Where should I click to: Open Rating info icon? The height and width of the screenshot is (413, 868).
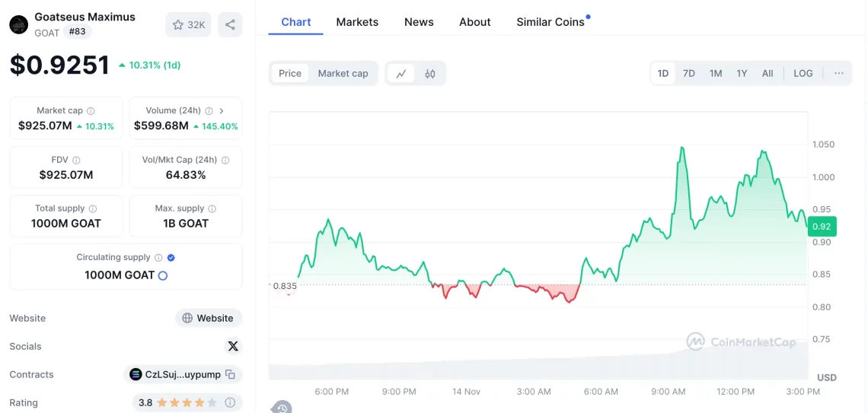coord(230,402)
